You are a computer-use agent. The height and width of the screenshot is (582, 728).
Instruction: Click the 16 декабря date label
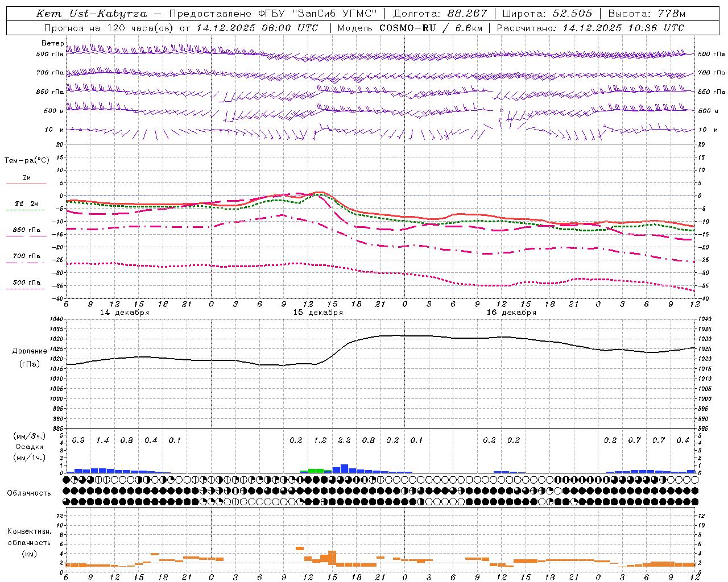(511, 313)
